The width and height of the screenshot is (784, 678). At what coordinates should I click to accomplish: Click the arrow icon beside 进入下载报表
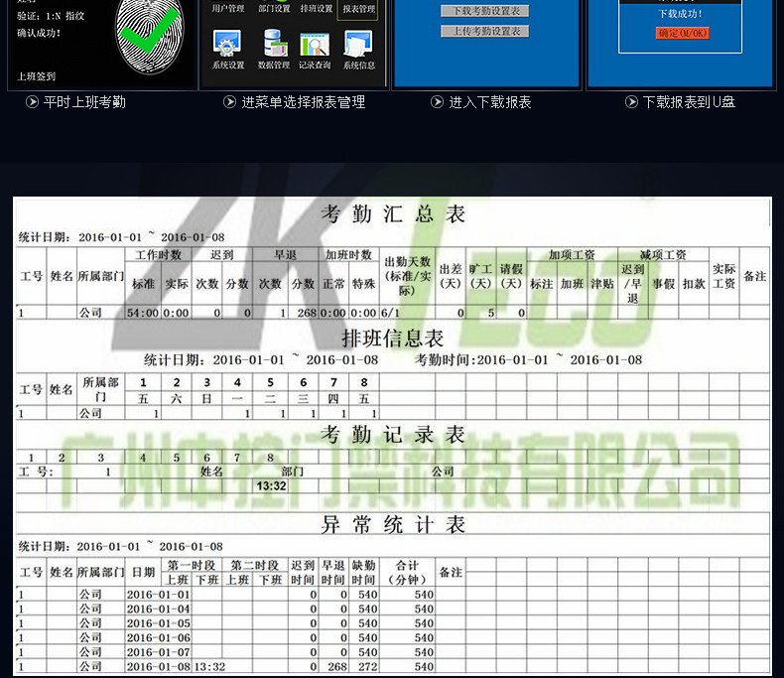[437, 102]
